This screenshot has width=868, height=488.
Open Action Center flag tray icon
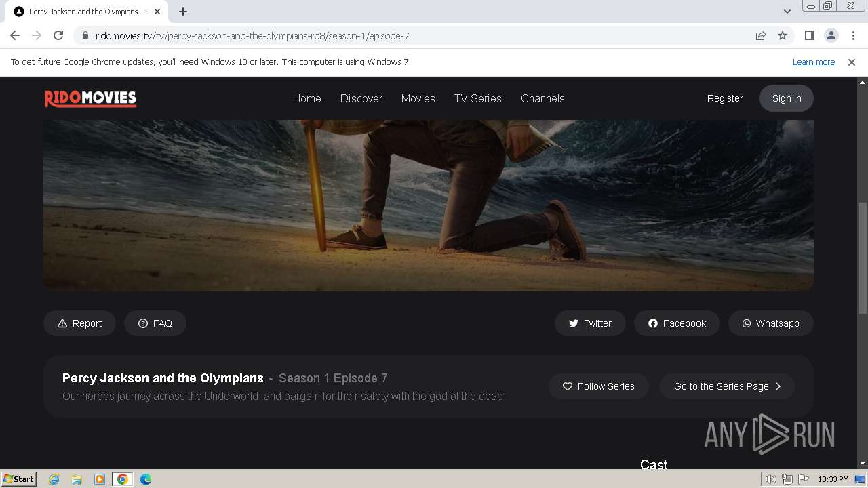tap(804, 479)
